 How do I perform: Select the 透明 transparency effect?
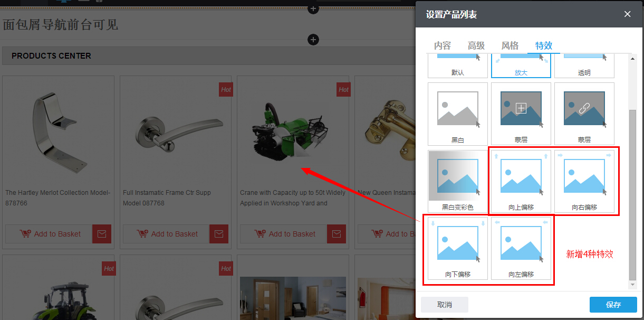pos(584,65)
